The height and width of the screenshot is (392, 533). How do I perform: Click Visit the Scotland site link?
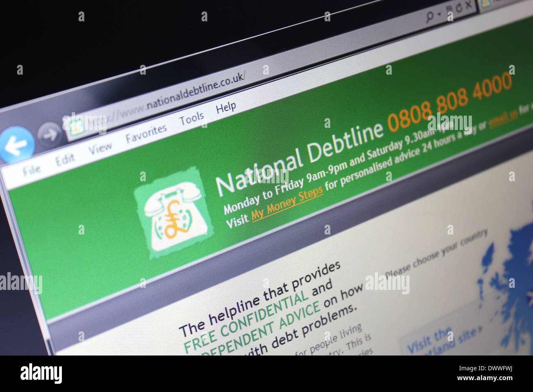[443, 341]
